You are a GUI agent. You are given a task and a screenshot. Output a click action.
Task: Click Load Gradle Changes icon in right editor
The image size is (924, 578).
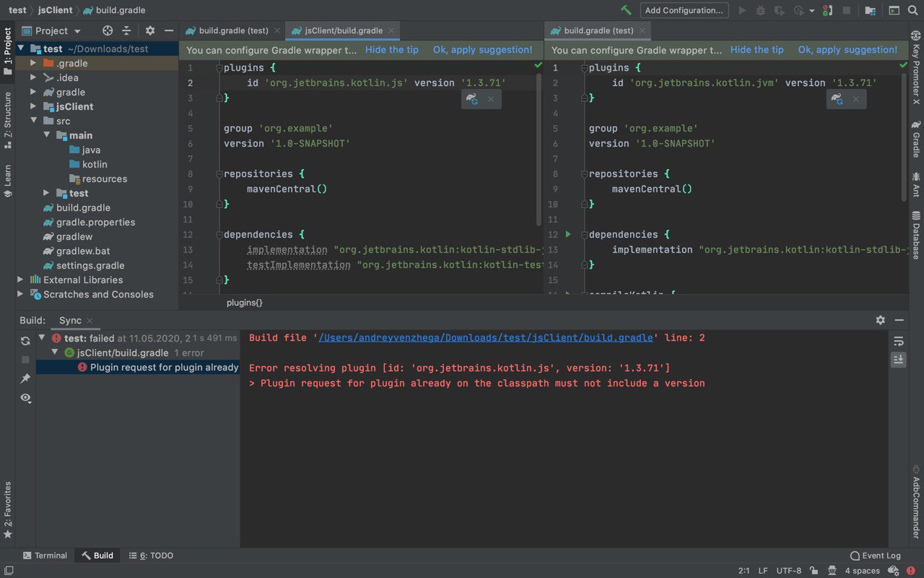[x=837, y=99]
